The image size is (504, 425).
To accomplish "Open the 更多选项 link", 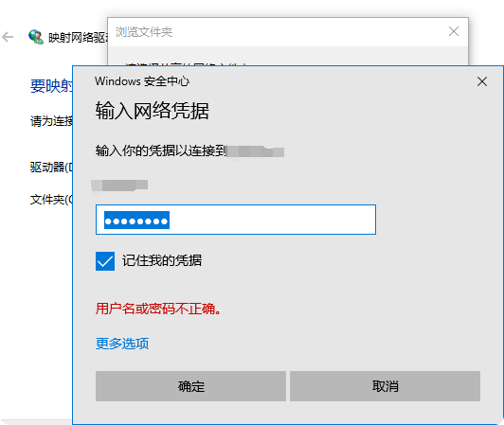I will tap(122, 344).
